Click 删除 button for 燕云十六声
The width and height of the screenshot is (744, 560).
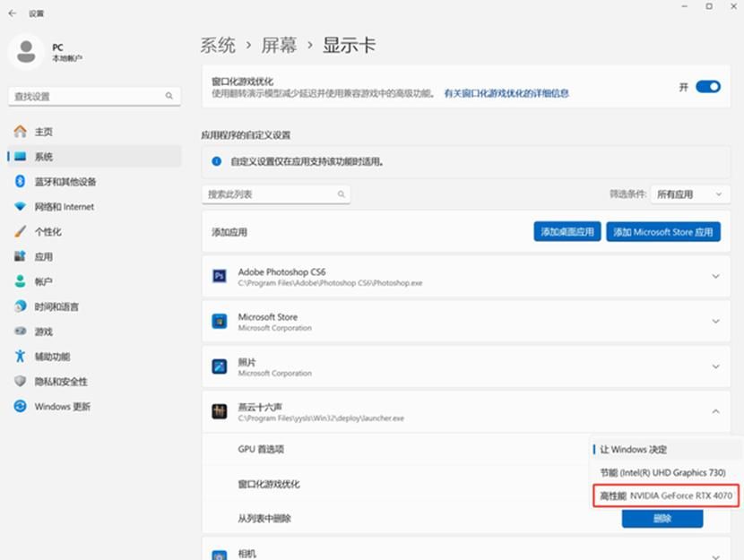pos(662,518)
